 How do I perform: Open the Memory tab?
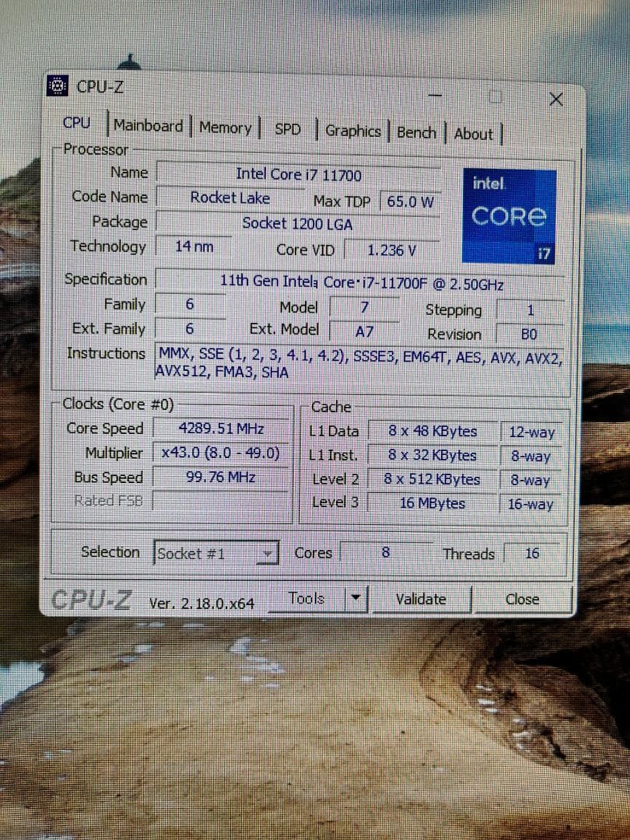click(225, 128)
